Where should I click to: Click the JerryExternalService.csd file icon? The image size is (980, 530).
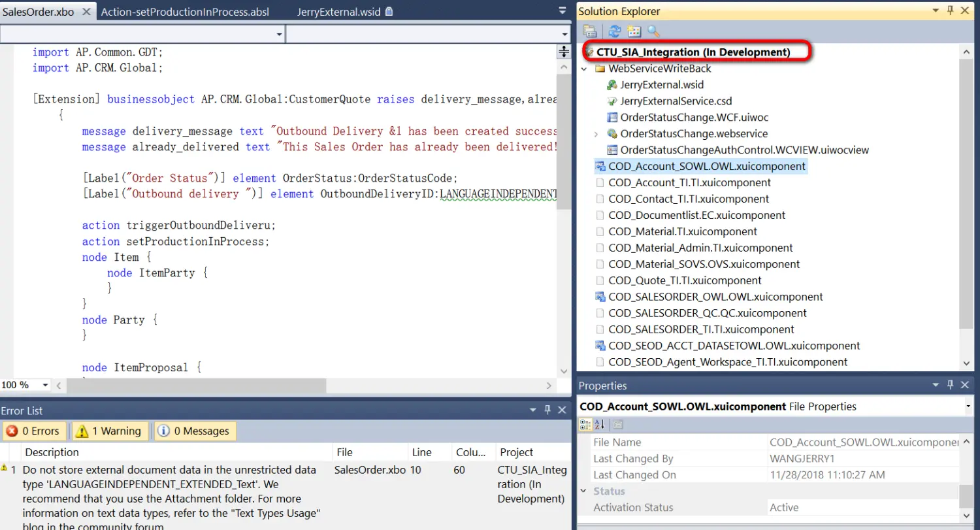612,101
